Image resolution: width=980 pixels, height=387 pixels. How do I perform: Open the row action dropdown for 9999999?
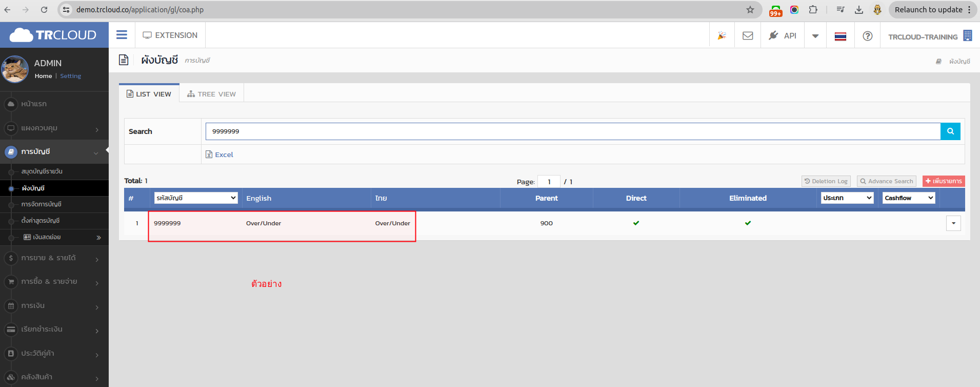tap(953, 223)
